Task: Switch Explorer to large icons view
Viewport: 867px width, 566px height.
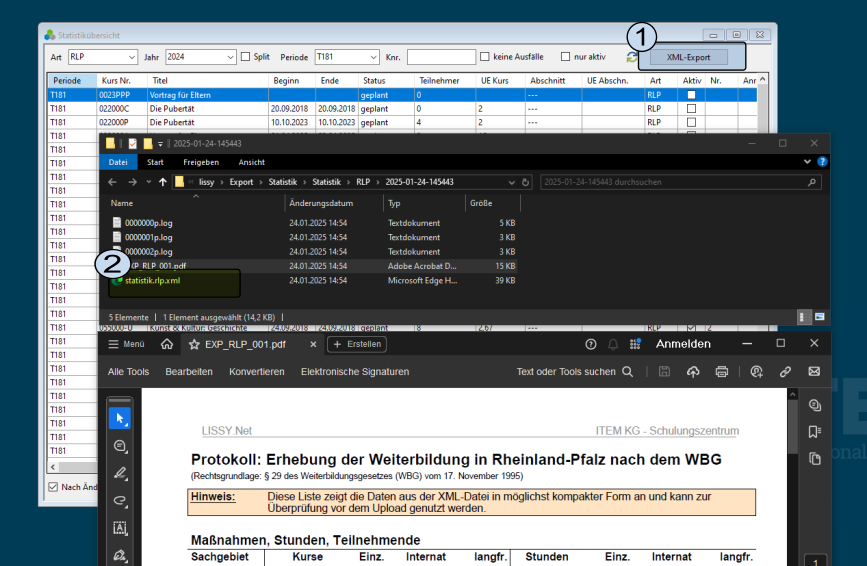Action: [x=819, y=317]
